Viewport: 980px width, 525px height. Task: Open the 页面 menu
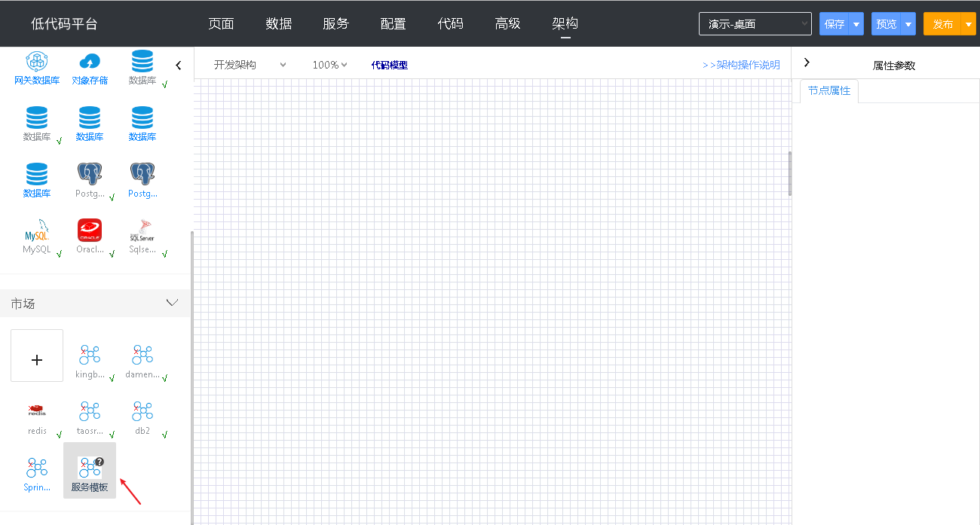pyautogui.click(x=221, y=23)
